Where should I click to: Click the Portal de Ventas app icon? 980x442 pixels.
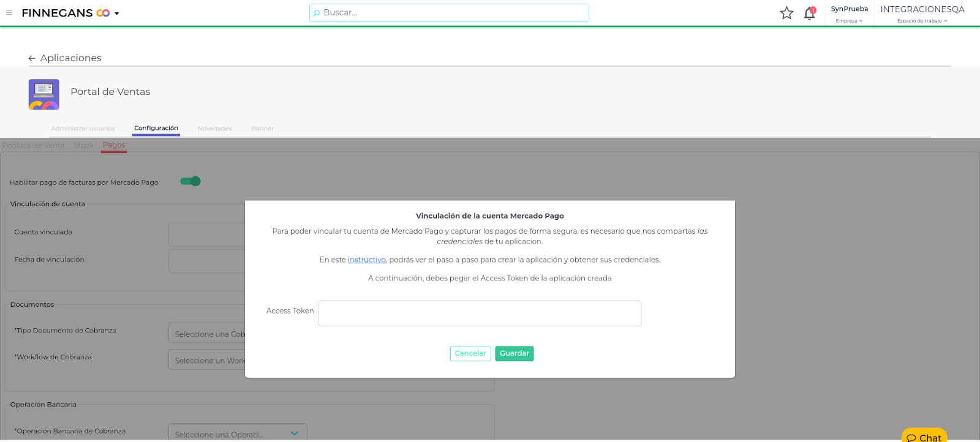pyautogui.click(x=44, y=94)
